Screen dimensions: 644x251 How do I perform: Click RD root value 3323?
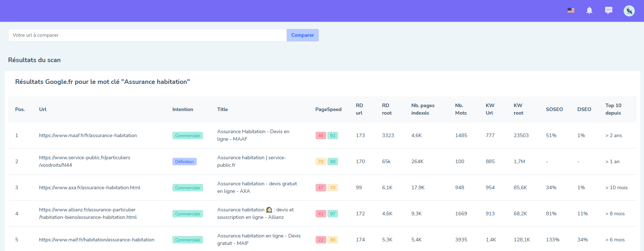(x=388, y=135)
